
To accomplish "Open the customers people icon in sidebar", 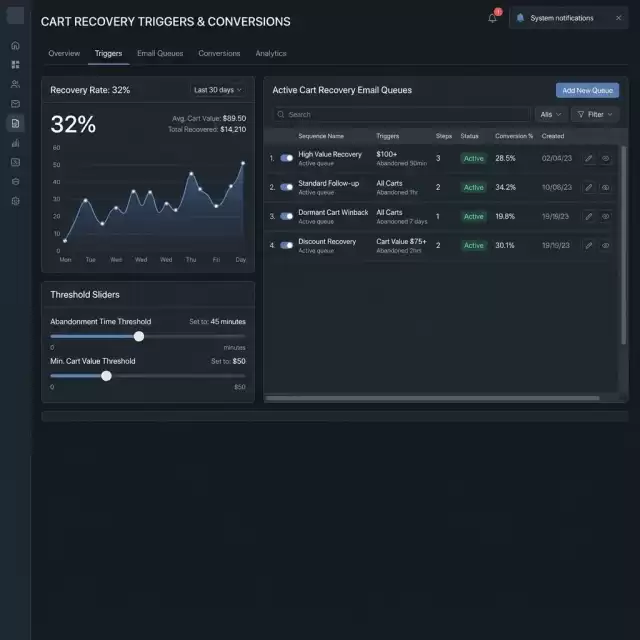I will tap(16, 84).
